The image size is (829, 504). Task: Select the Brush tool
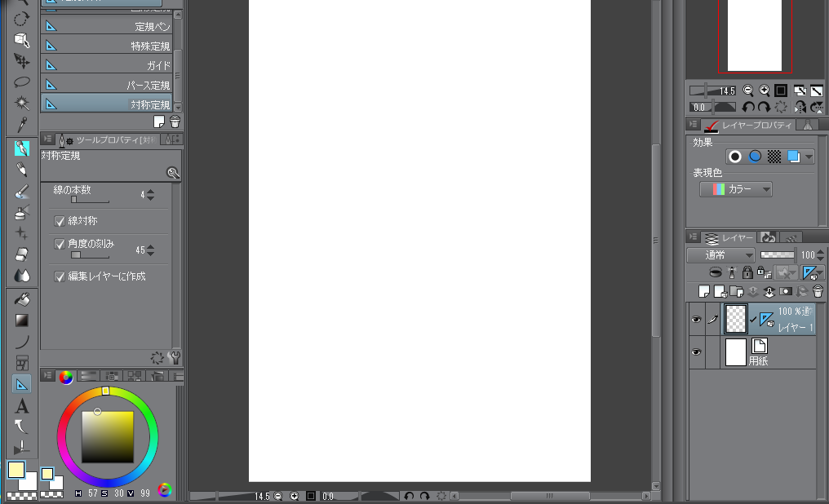pos(21,192)
